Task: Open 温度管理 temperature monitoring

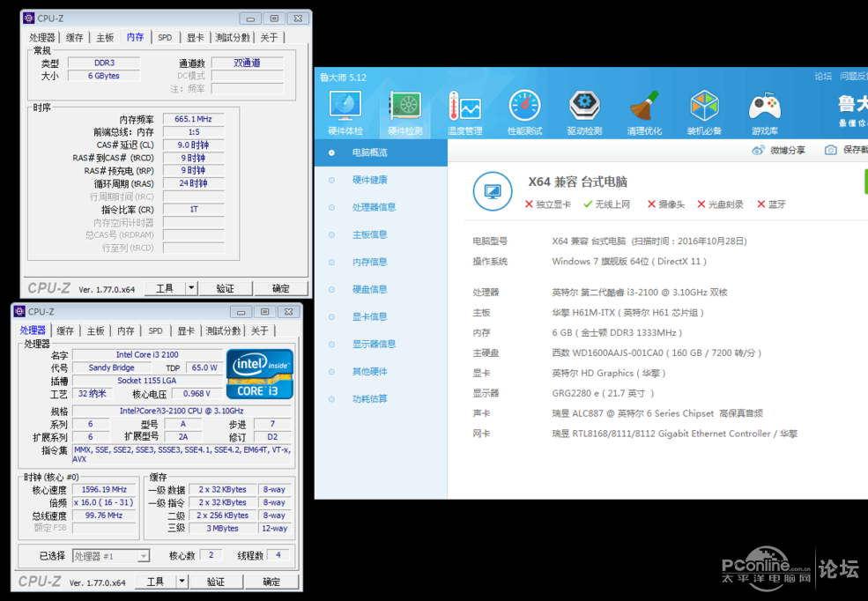Action: tap(465, 113)
